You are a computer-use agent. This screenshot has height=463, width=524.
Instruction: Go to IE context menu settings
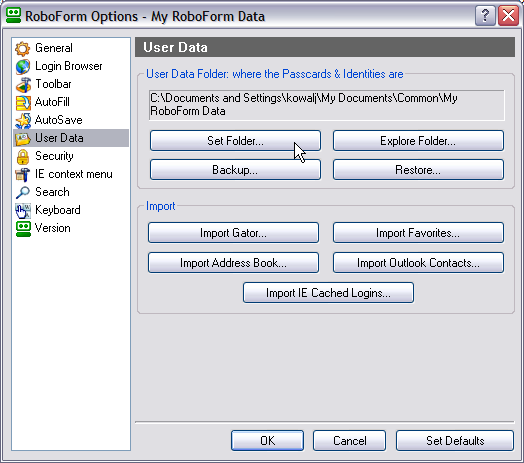pyautogui.click(x=74, y=174)
